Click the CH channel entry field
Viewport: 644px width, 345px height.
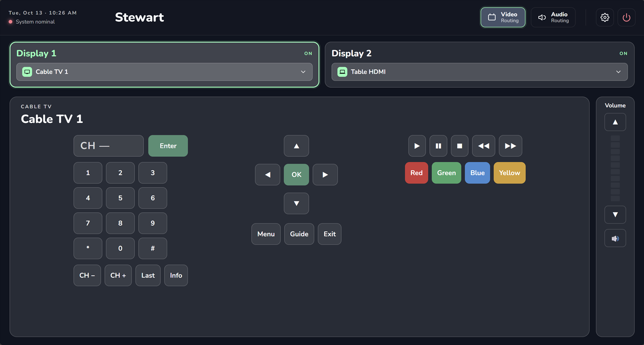point(109,146)
